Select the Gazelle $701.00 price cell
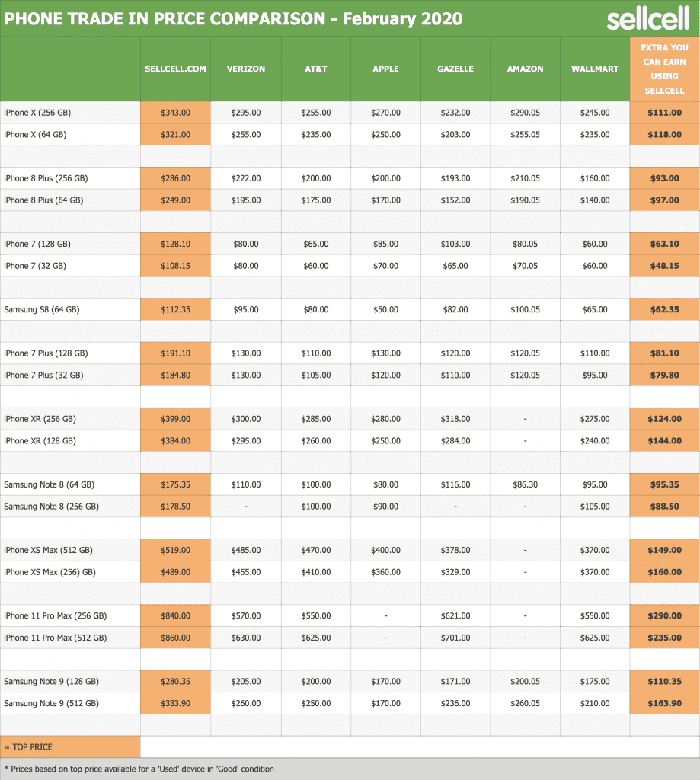 [455, 638]
